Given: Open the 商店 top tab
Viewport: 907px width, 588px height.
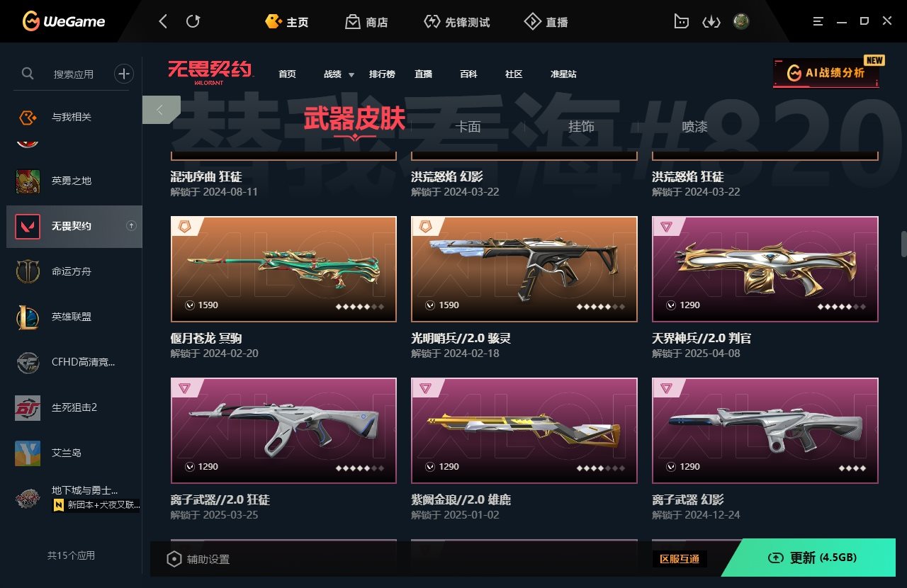Looking at the screenshot, I should 366,22.
